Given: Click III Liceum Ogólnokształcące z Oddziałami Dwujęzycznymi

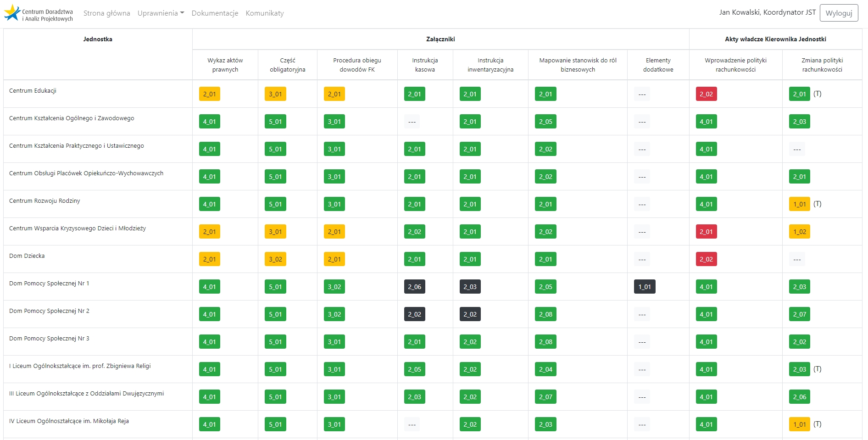Looking at the screenshot, I should point(86,394).
